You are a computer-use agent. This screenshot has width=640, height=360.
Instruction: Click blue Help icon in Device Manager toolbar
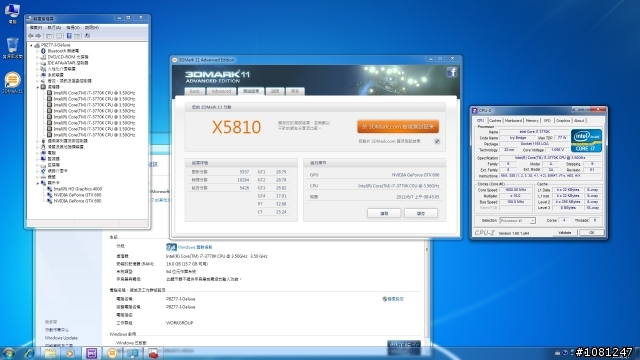69,36
